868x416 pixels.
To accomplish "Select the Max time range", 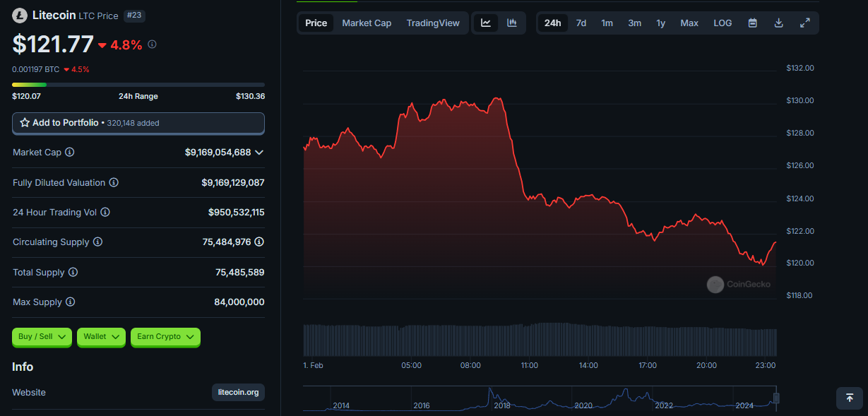I will click(689, 23).
